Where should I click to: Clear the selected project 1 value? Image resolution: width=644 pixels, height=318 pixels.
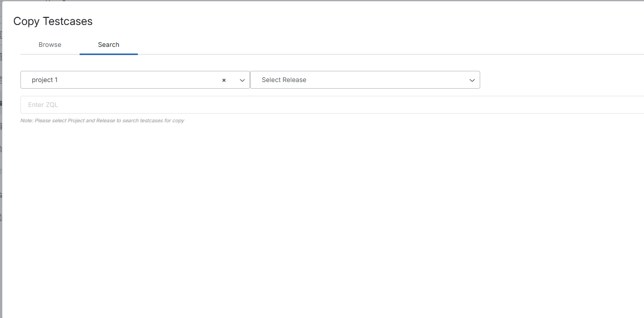point(224,80)
